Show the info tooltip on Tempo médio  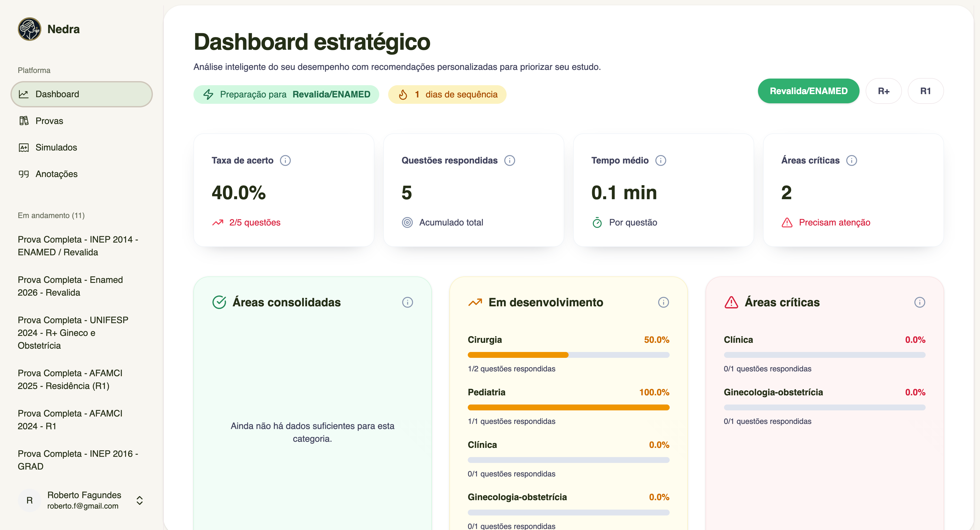tap(660, 160)
